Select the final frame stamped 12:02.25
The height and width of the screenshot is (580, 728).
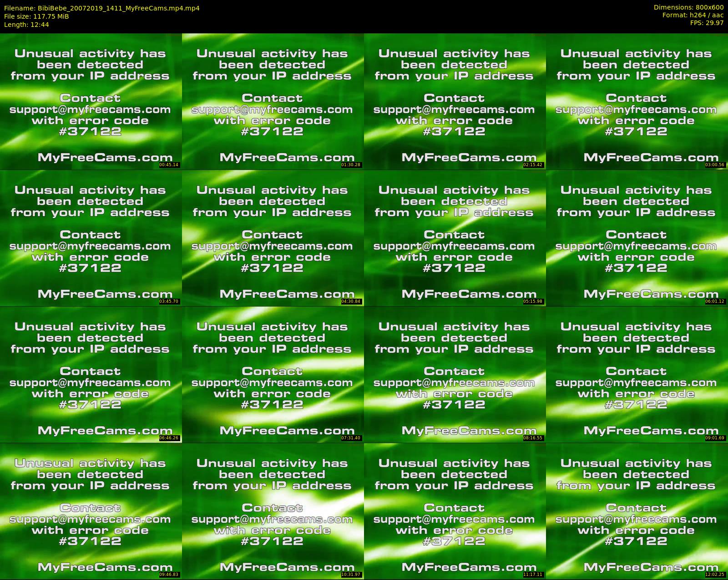click(637, 511)
